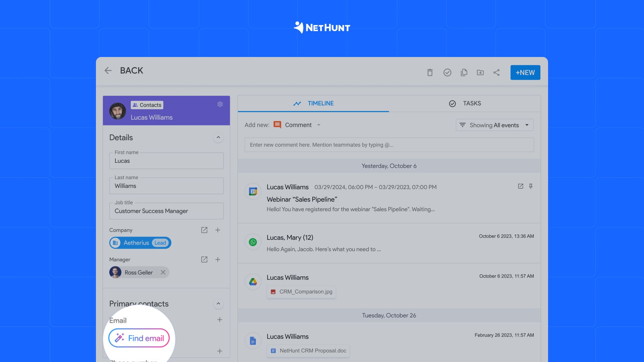The width and height of the screenshot is (644, 362).
Task: Edit the First name field
Action: point(166,161)
